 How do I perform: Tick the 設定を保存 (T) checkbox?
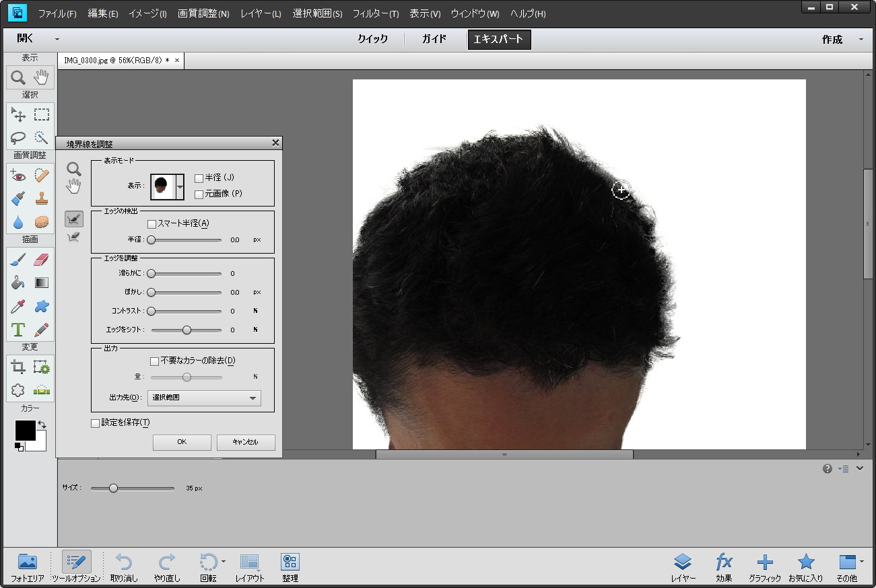coord(95,423)
